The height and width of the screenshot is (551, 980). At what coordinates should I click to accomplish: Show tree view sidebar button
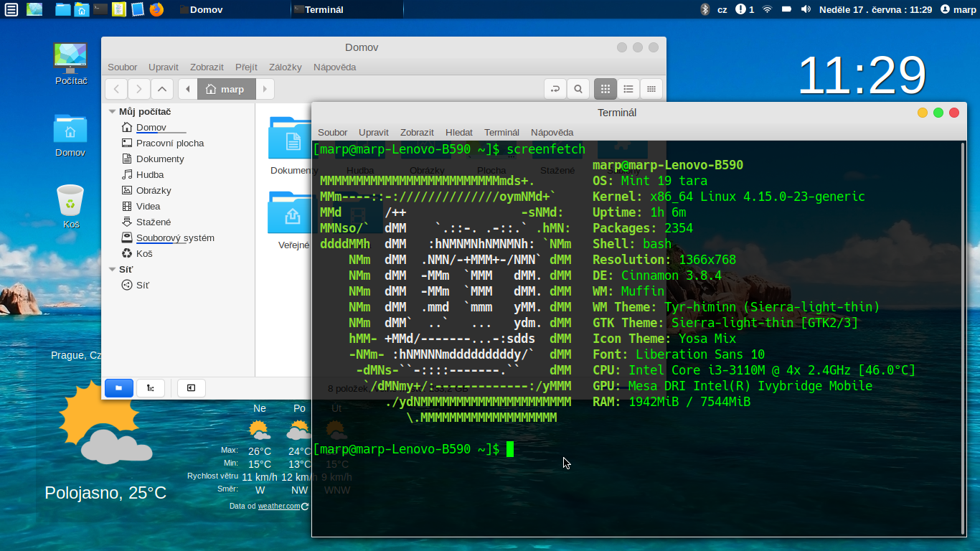[x=151, y=388]
